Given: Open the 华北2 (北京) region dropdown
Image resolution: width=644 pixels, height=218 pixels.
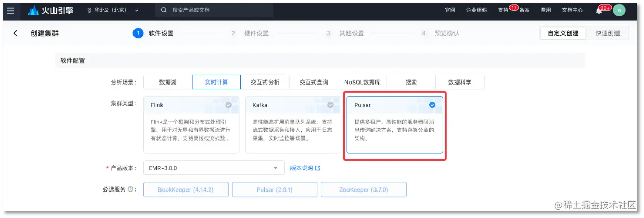Looking at the screenshot, I should (x=113, y=10).
